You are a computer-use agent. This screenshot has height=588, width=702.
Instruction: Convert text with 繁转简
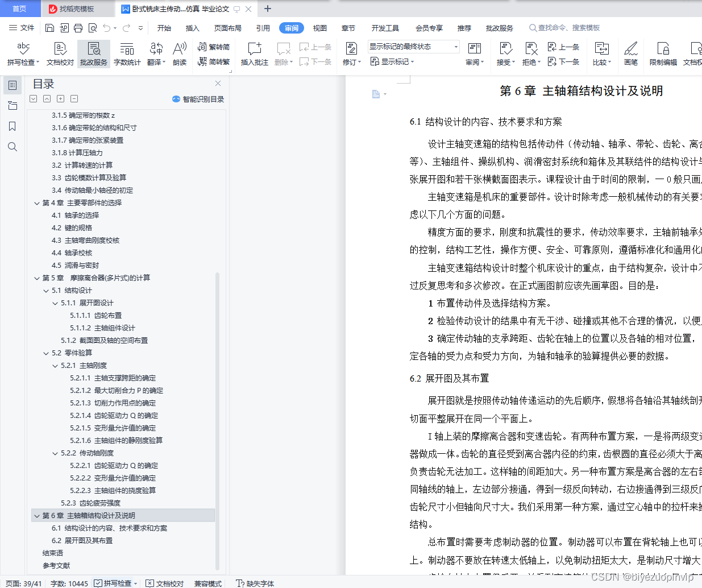(x=214, y=47)
